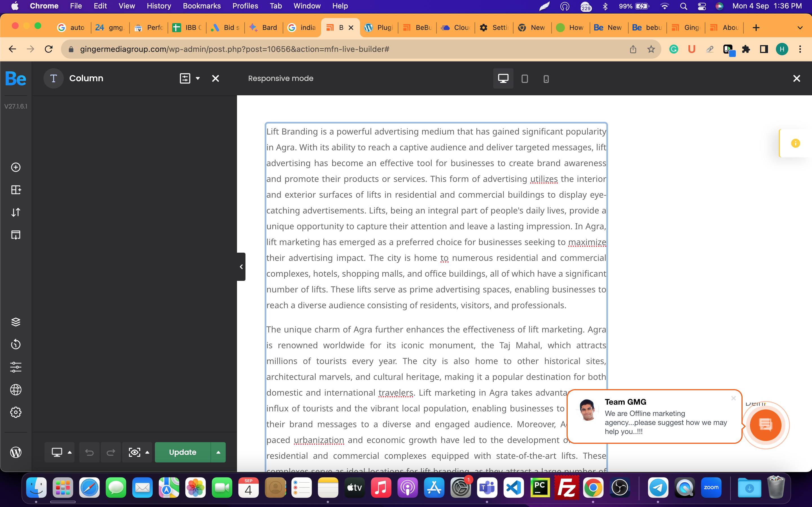Switch to the Bard tab
812x507 pixels.
pos(264,28)
